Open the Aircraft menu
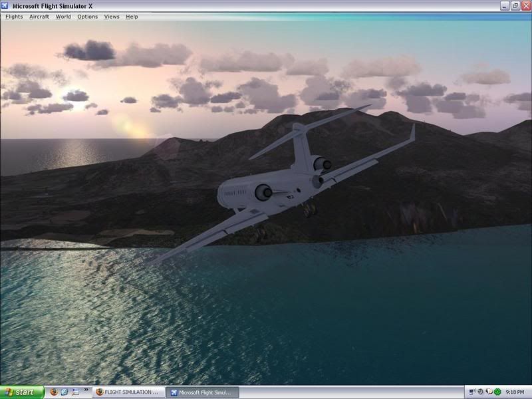This screenshot has height=399, width=532. [x=39, y=17]
